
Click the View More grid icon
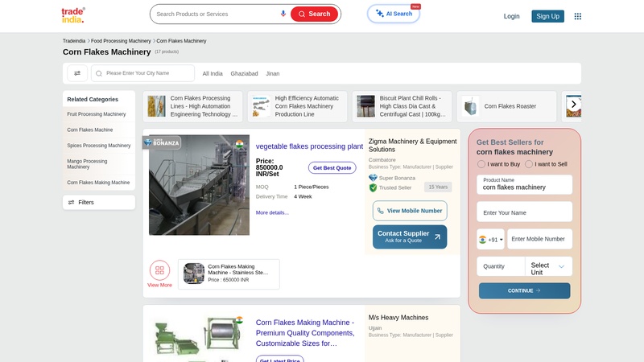click(159, 270)
